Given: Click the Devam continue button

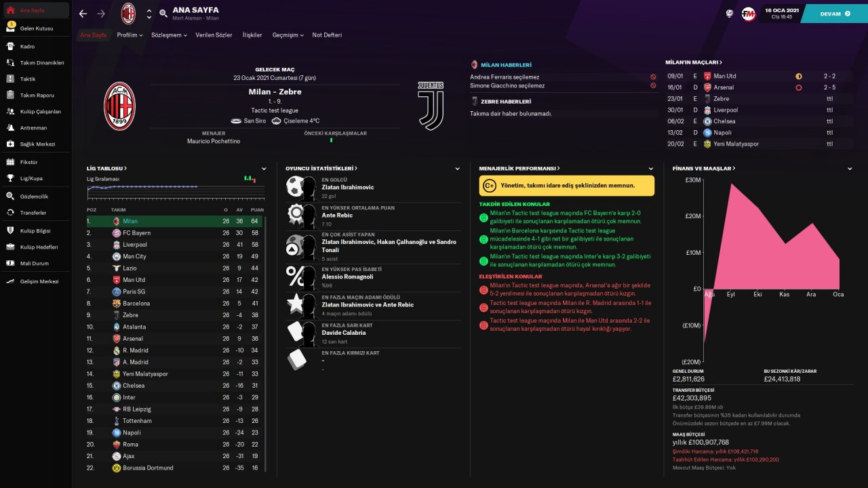Looking at the screenshot, I should click(834, 14).
